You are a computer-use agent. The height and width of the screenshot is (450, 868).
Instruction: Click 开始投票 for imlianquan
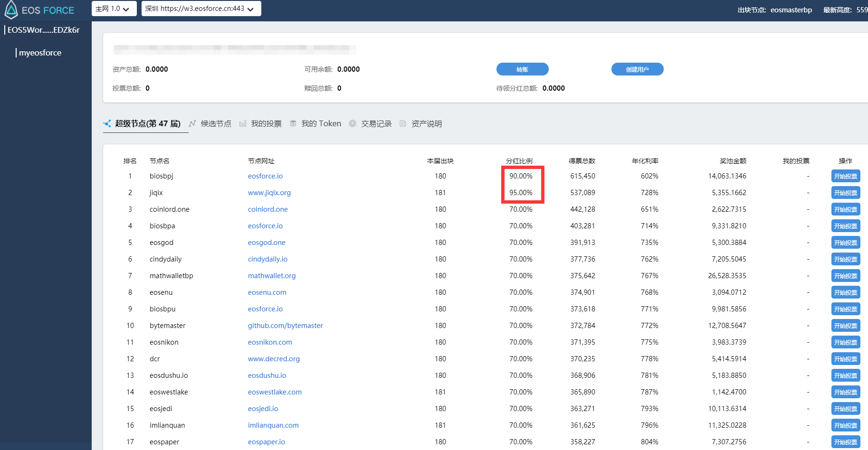[x=846, y=425]
